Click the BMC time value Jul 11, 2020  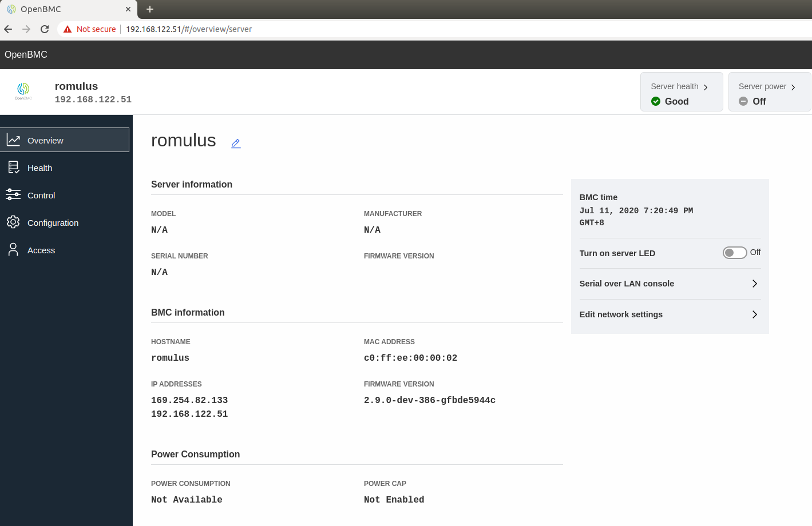point(636,211)
